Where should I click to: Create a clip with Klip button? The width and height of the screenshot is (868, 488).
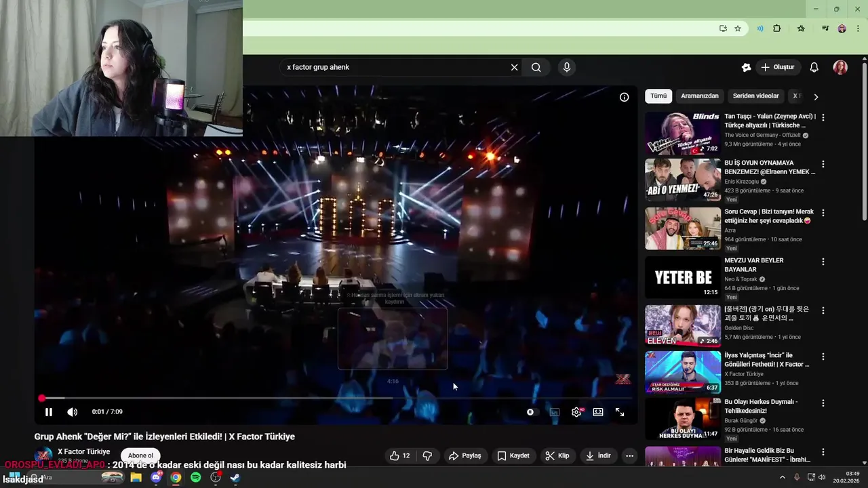pos(557,455)
